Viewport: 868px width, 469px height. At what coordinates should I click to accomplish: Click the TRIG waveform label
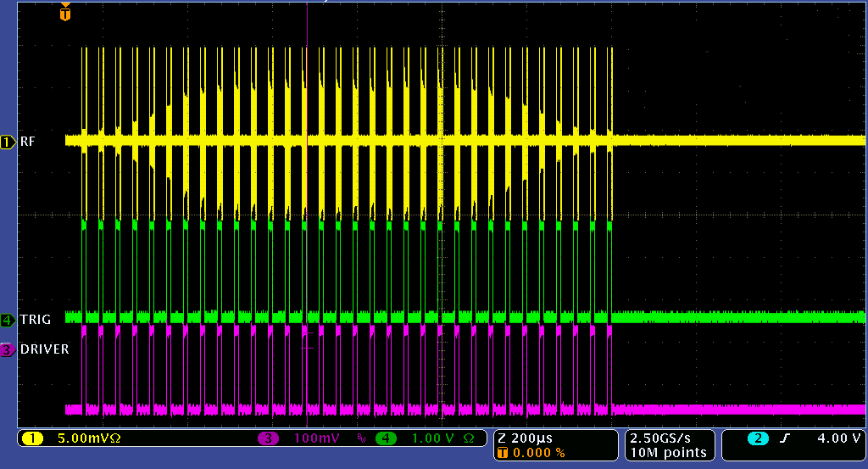click(35, 320)
